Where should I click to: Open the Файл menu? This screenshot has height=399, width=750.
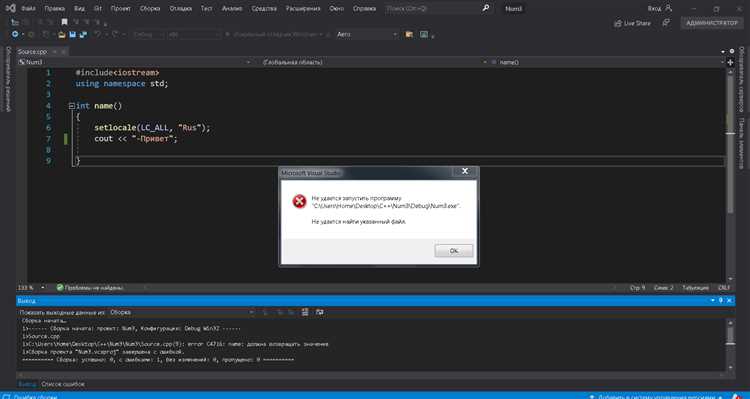28,9
